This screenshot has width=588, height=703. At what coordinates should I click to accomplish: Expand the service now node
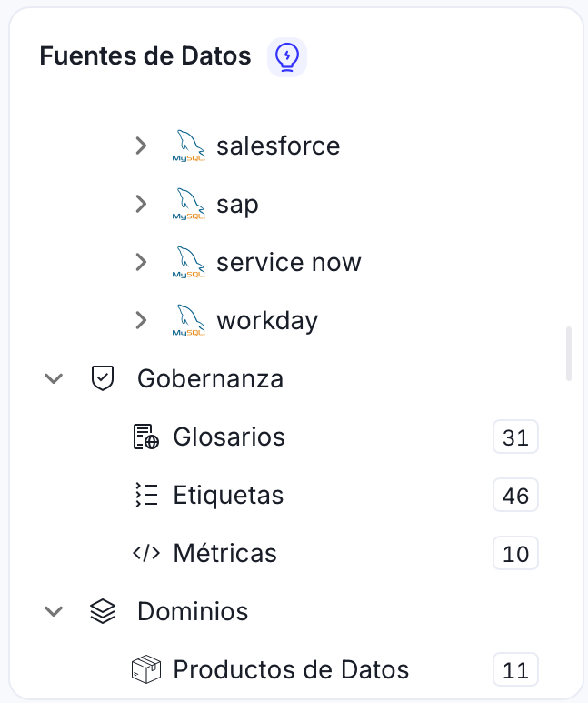tap(141, 262)
